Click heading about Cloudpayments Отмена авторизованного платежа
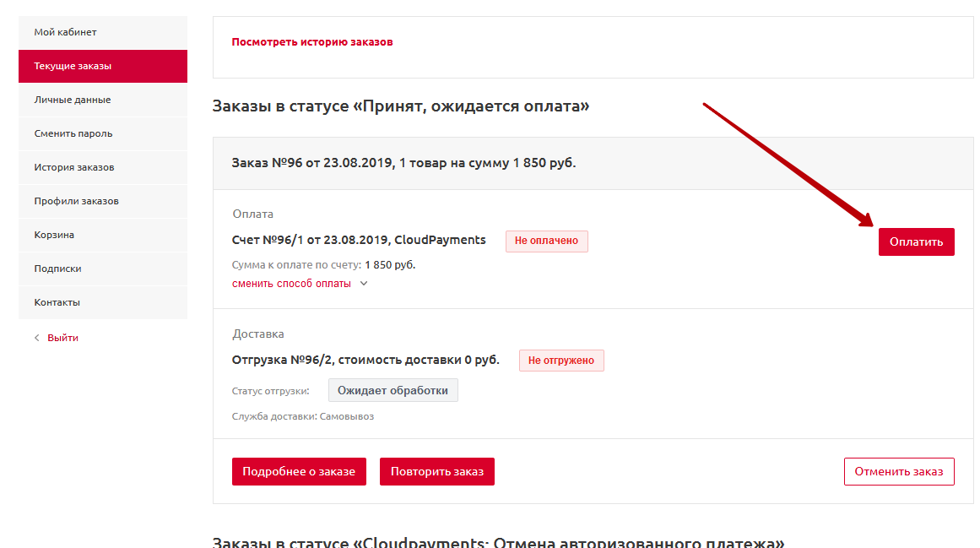The width and height of the screenshot is (980, 548). (498, 542)
